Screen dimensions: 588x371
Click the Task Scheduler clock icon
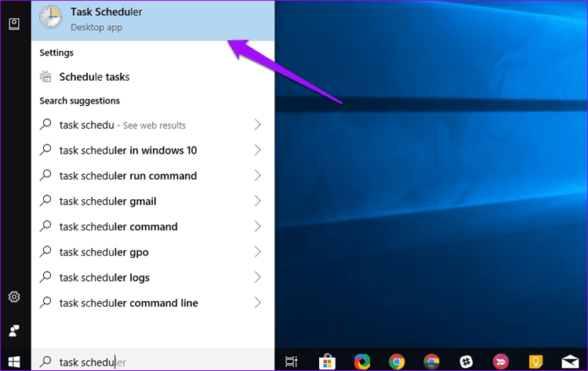point(51,17)
